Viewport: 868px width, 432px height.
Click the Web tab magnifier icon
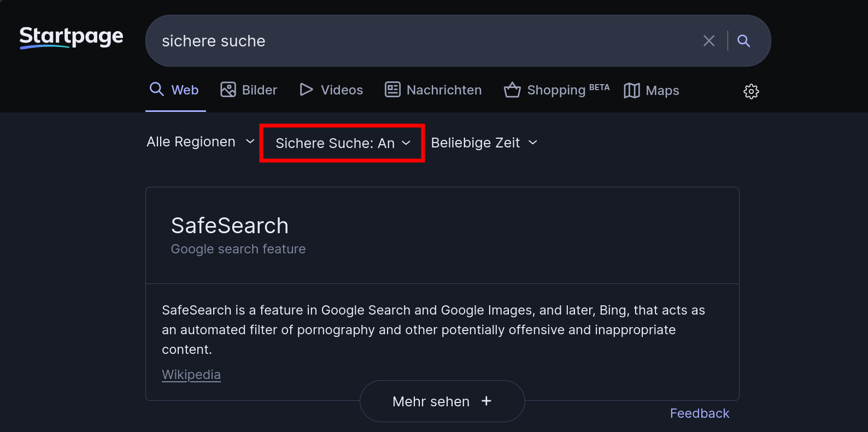[157, 89]
